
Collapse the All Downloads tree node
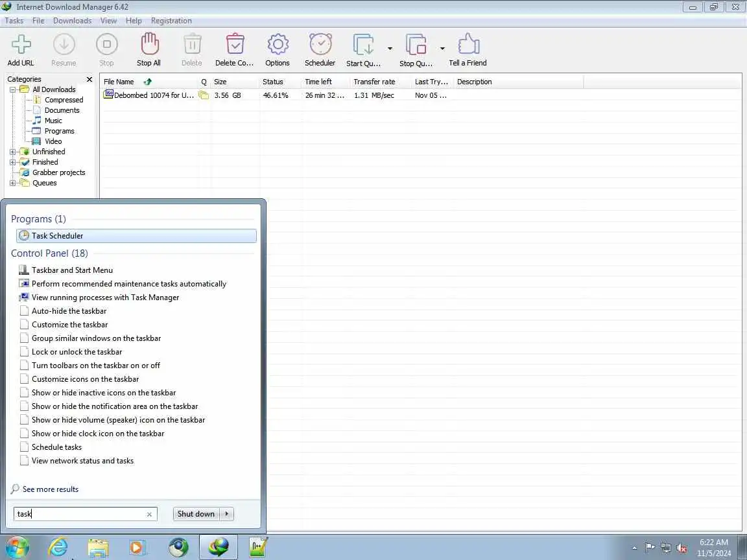point(13,89)
